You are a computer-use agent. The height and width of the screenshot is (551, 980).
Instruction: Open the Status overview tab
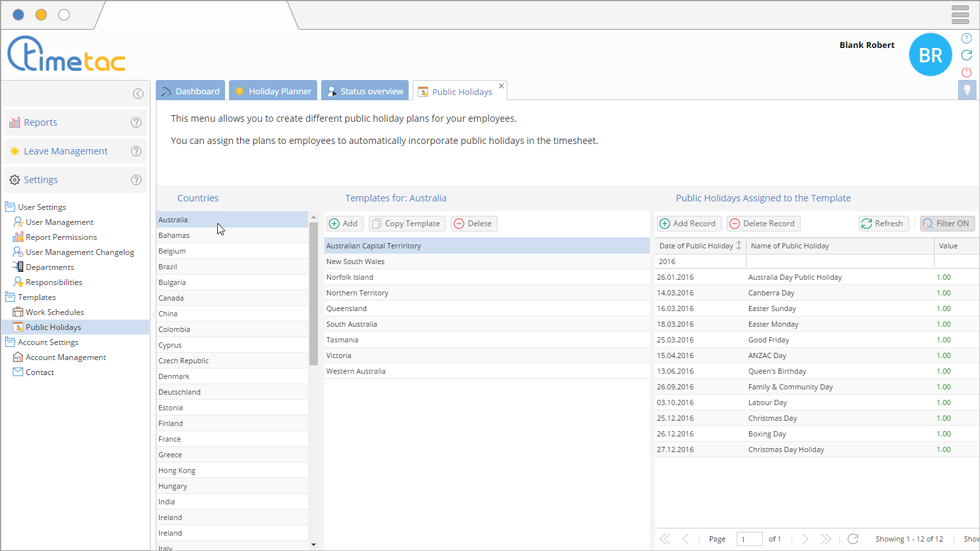click(365, 91)
